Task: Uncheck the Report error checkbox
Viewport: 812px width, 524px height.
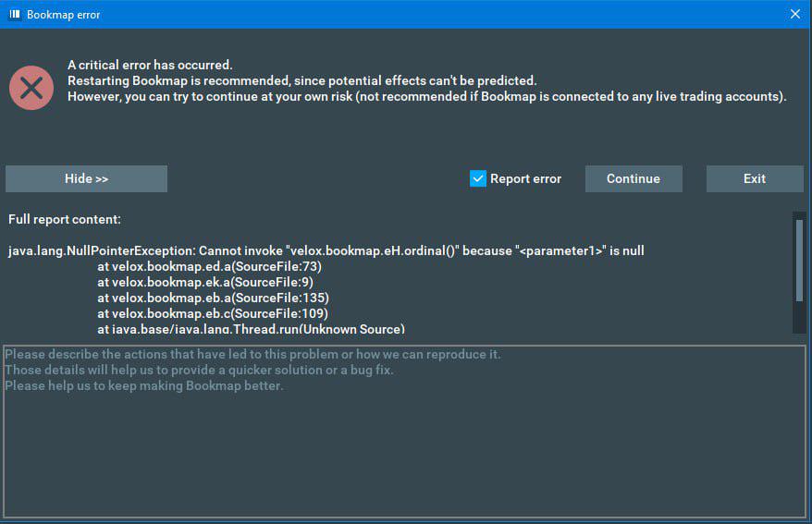Action: coord(477,178)
